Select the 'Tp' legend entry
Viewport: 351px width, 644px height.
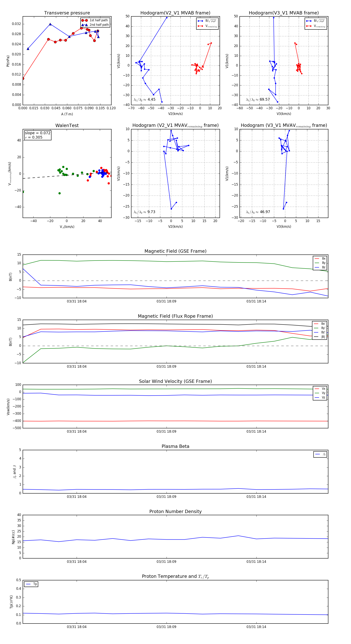pos(31,584)
